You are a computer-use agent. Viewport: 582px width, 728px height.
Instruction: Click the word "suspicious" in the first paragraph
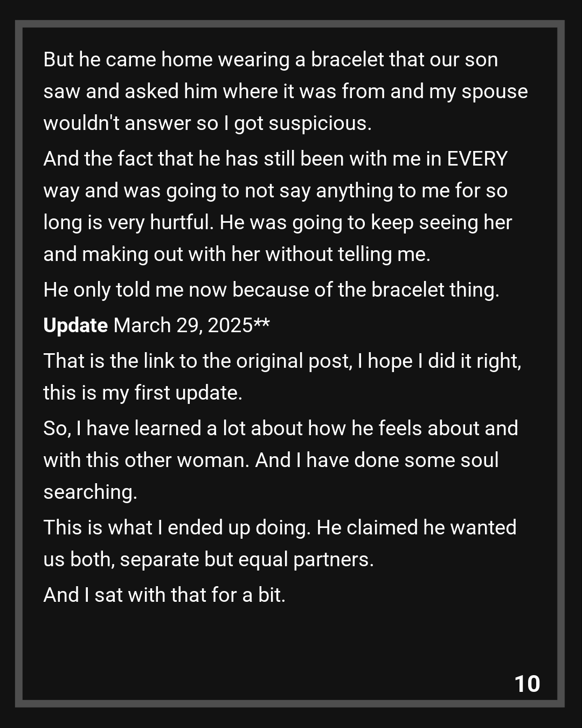pyautogui.click(x=319, y=123)
